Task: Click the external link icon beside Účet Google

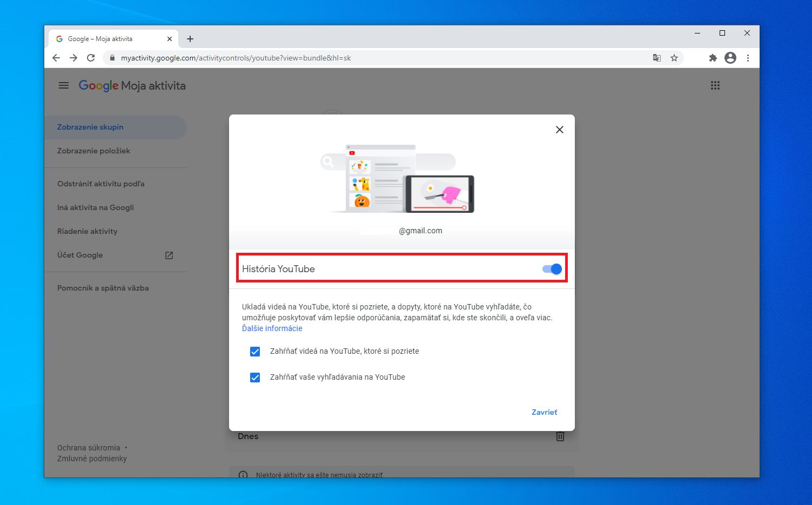Action: click(169, 255)
